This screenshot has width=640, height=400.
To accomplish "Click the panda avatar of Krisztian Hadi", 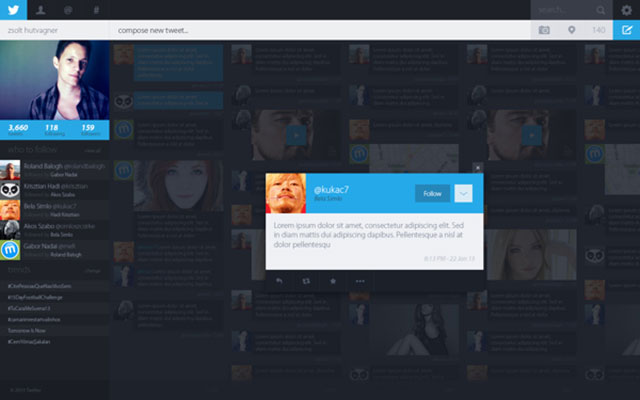I will pos(10,190).
